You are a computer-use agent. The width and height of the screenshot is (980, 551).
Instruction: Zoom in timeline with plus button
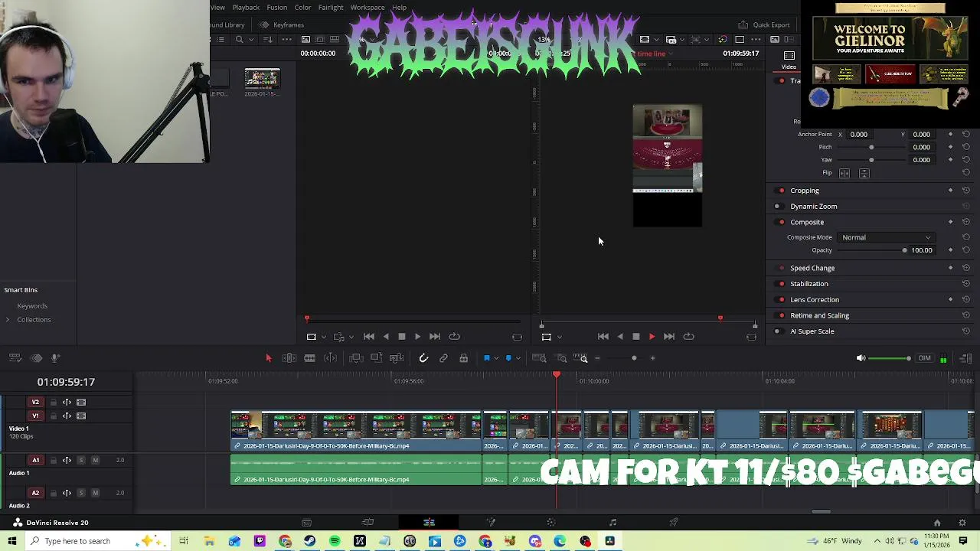point(652,358)
